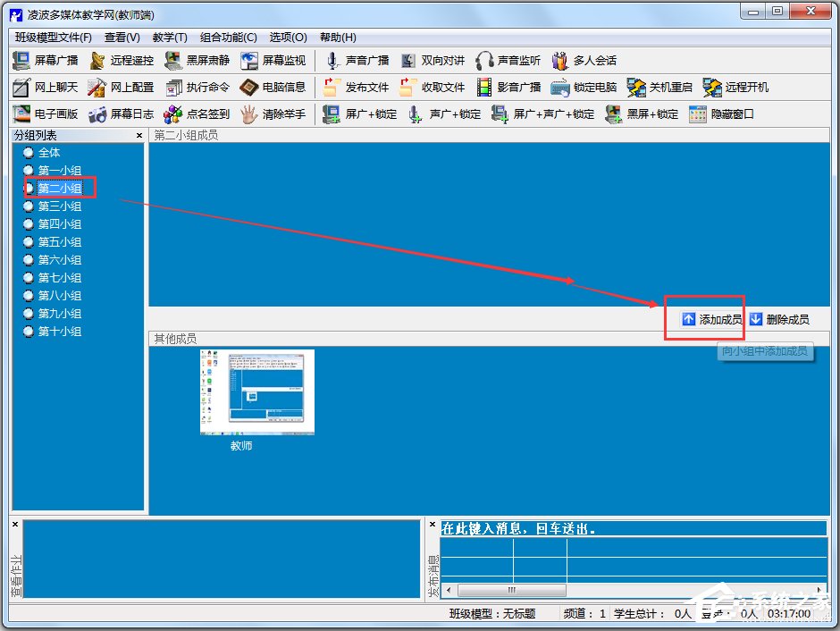840x631 pixels.
Task: Click 清除举手 clear raised hands
Action: coord(273,114)
